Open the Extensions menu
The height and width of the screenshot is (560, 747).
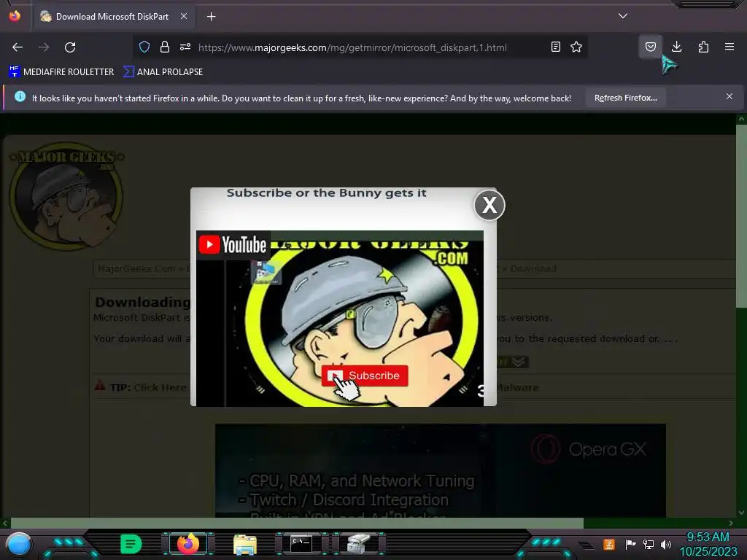click(703, 47)
